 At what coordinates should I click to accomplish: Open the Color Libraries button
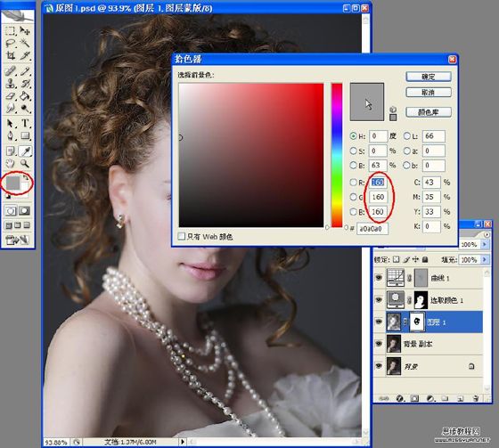[429, 112]
